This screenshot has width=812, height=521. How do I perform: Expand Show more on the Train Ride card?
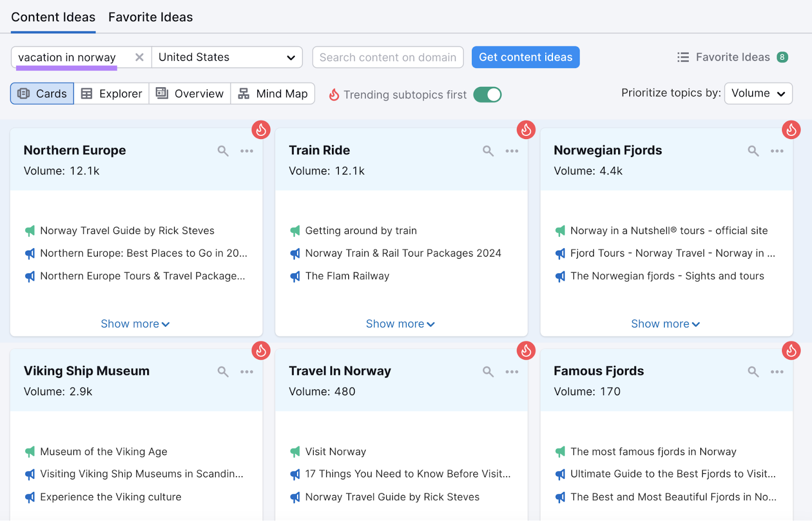coord(400,324)
